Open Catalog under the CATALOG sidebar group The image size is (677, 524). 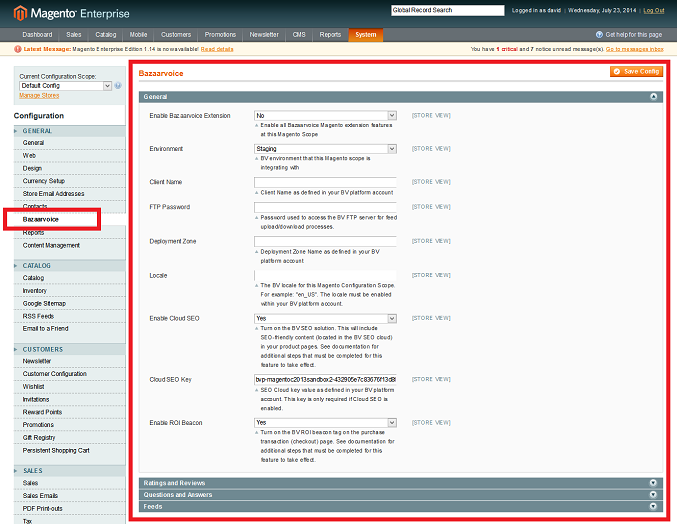coord(33,278)
